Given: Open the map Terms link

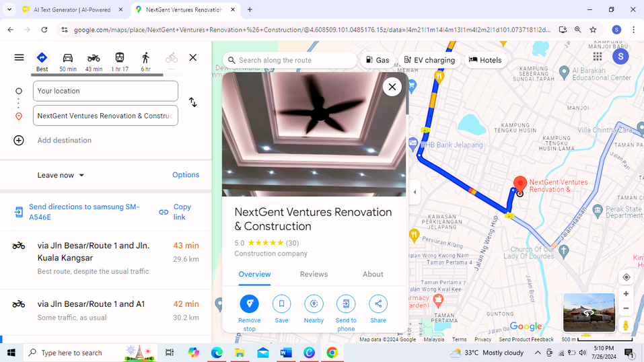Looking at the screenshot, I should (459, 339).
